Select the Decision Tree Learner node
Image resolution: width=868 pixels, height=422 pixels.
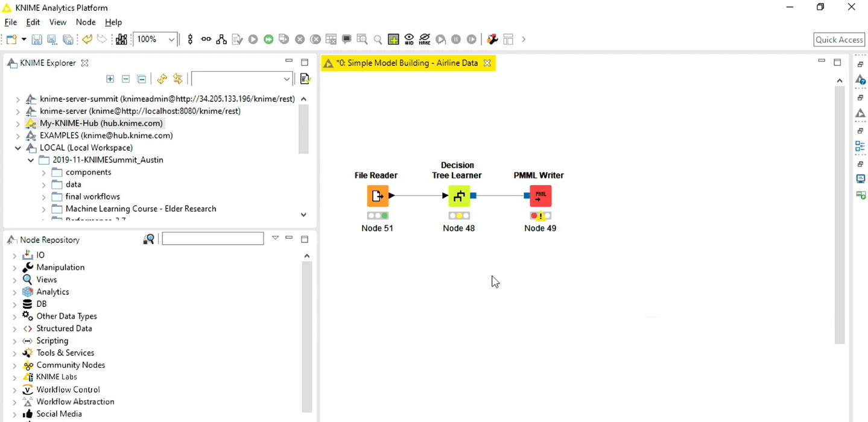459,196
